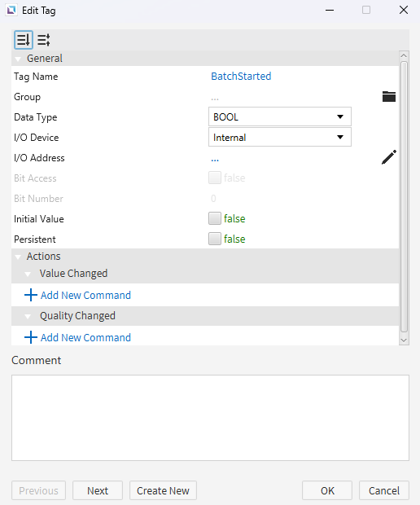
Task: Click inside the Comment text box
Action: (x=210, y=418)
